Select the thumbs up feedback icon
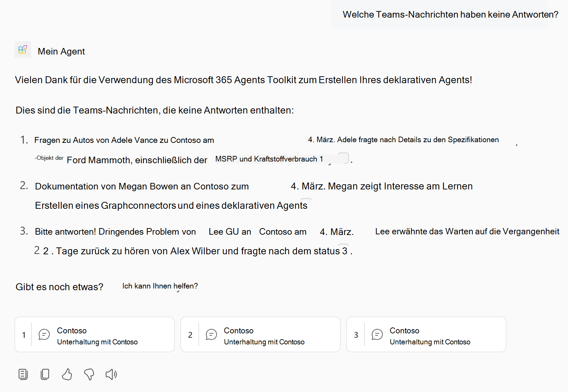 [x=67, y=374]
